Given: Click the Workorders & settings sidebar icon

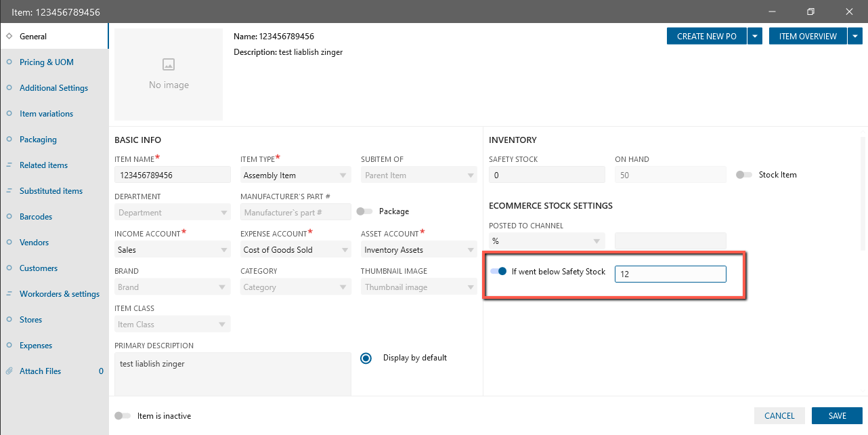Looking at the screenshot, I should [9, 294].
